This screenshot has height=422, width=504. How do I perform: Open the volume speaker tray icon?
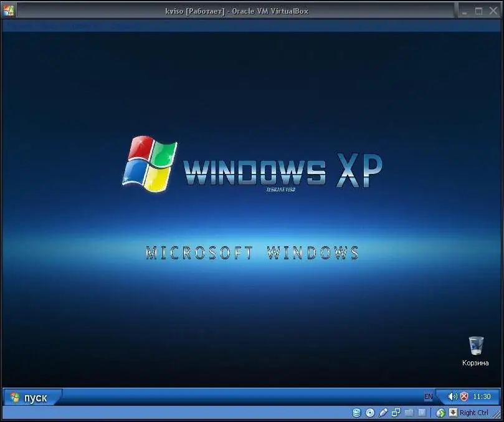(452, 396)
